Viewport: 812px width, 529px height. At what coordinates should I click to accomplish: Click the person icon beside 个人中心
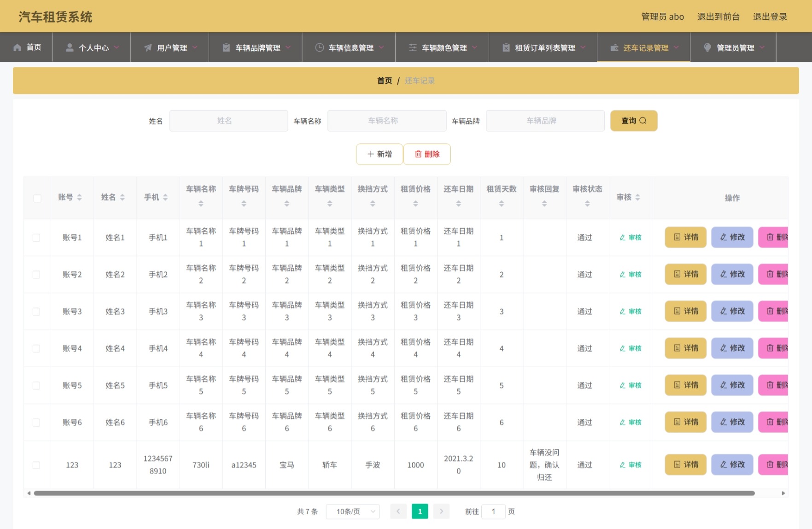70,47
